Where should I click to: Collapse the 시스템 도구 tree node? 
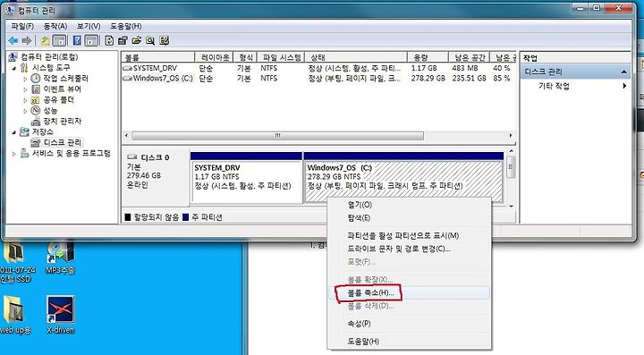click(x=14, y=68)
